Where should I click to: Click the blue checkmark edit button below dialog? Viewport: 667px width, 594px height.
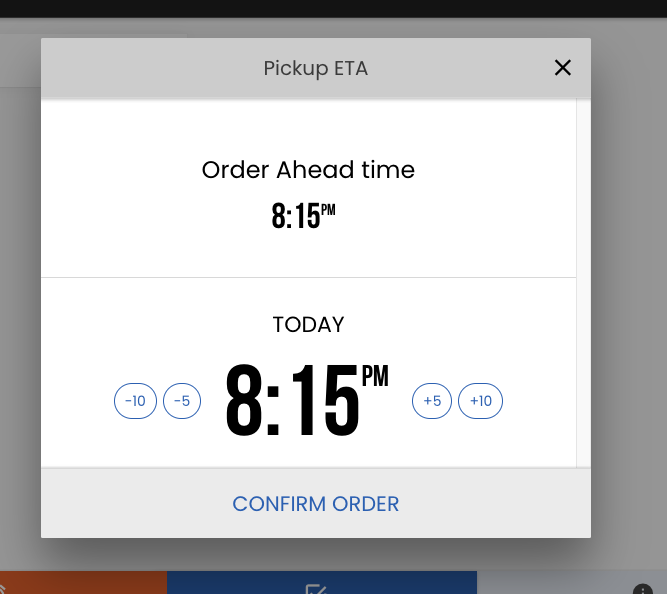tap(322, 583)
